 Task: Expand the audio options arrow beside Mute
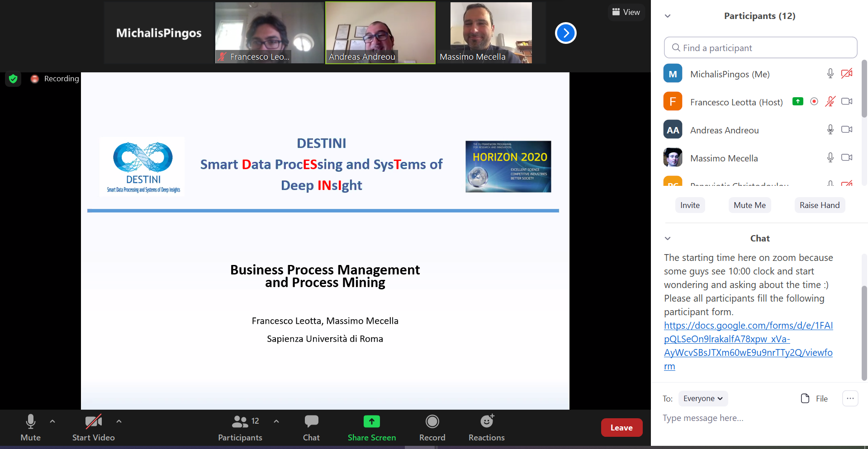(x=52, y=421)
